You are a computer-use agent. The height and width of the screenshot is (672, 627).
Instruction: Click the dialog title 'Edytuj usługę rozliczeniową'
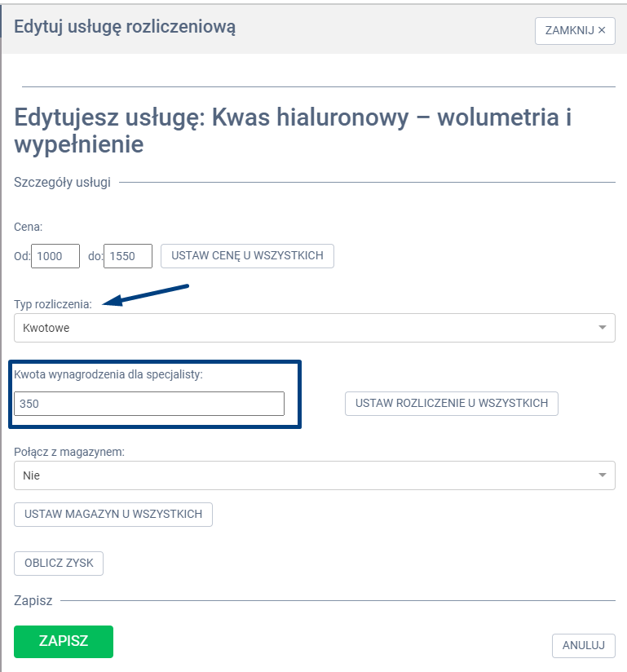point(125,27)
